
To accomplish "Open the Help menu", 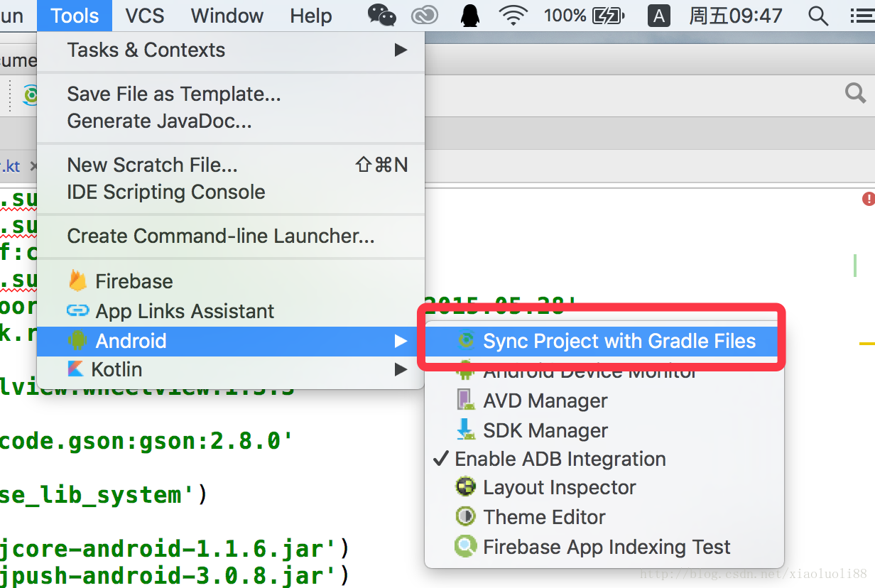I will pyautogui.click(x=311, y=16).
